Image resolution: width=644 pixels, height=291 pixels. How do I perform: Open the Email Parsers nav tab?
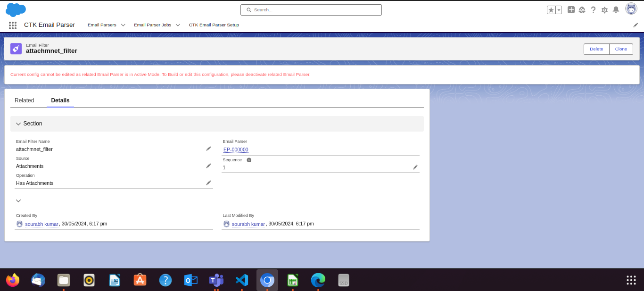(x=102, y=25)
